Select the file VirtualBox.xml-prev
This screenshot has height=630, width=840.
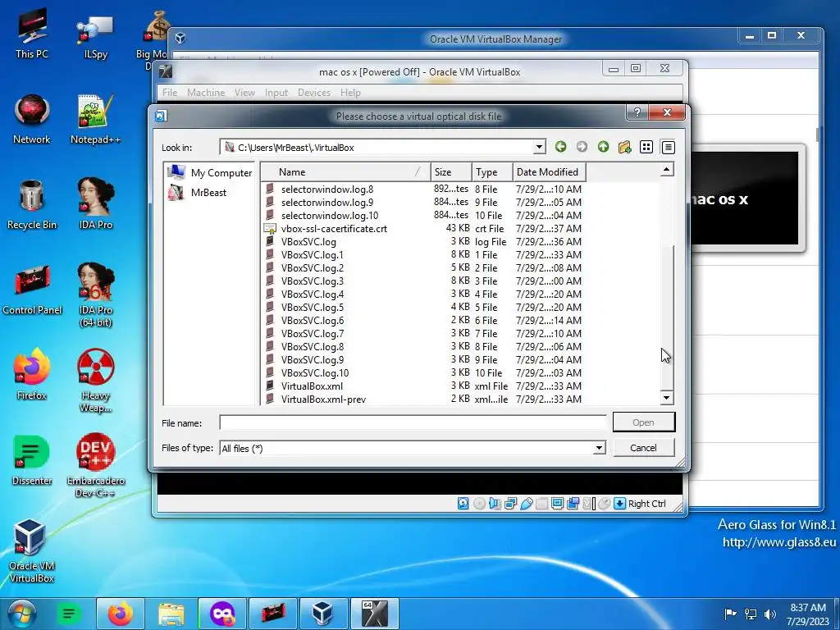pos(323,399)
